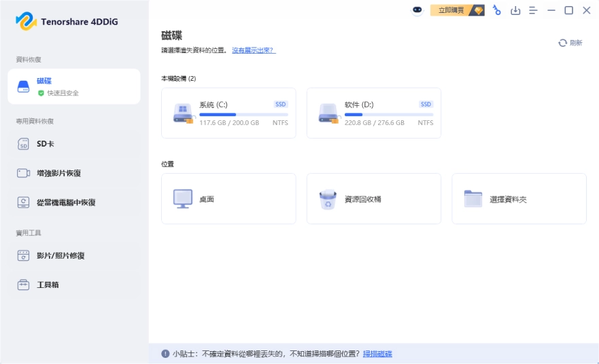Image resolution: width=599 pixels, height=364 pixels.
Task: Close the 4DDiG window
Action: [x=586, y=10]
